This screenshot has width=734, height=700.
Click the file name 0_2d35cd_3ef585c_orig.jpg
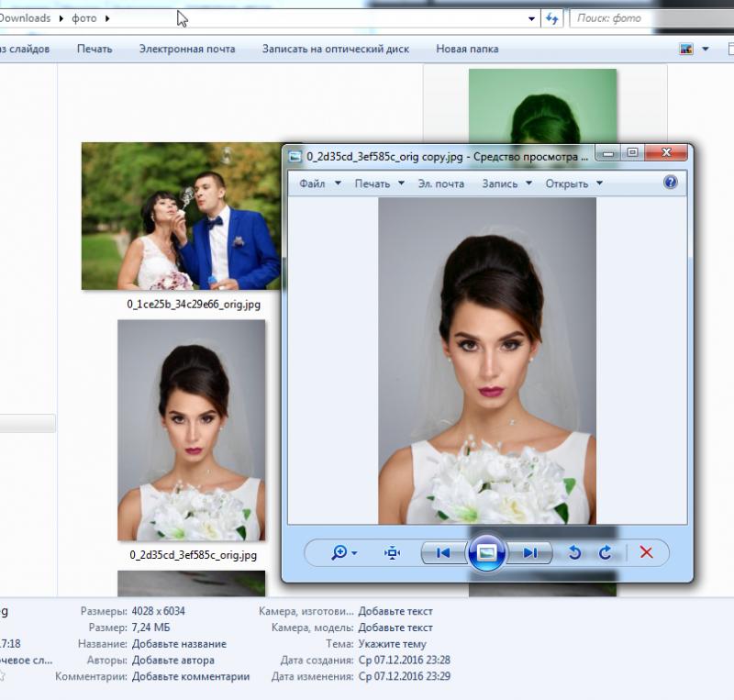pos(194,555)
